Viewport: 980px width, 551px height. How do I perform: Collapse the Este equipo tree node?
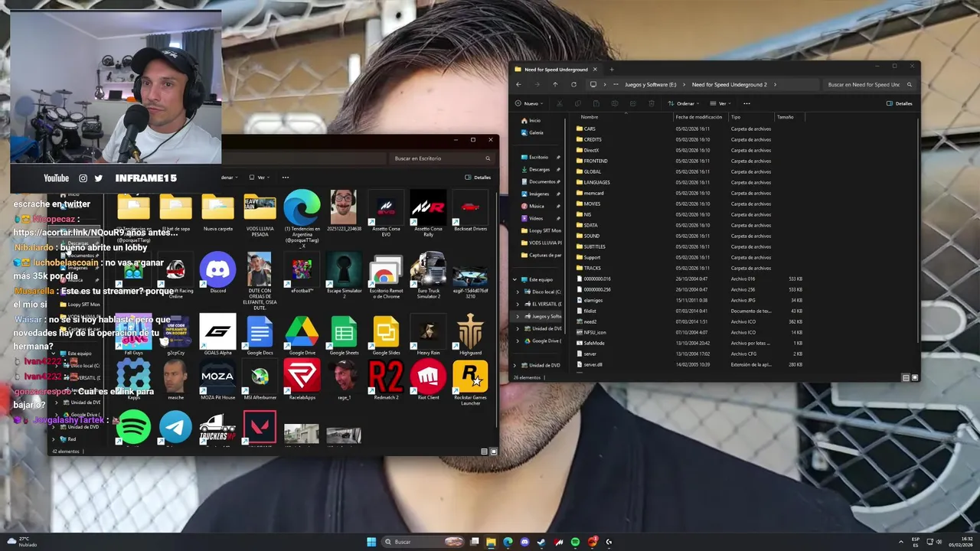515,279
